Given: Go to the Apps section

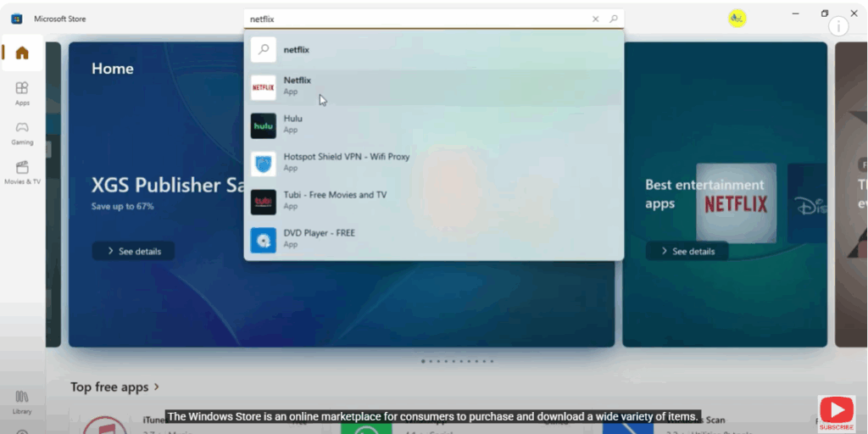Looking at the screenshot, I should [x=22, y=92].
